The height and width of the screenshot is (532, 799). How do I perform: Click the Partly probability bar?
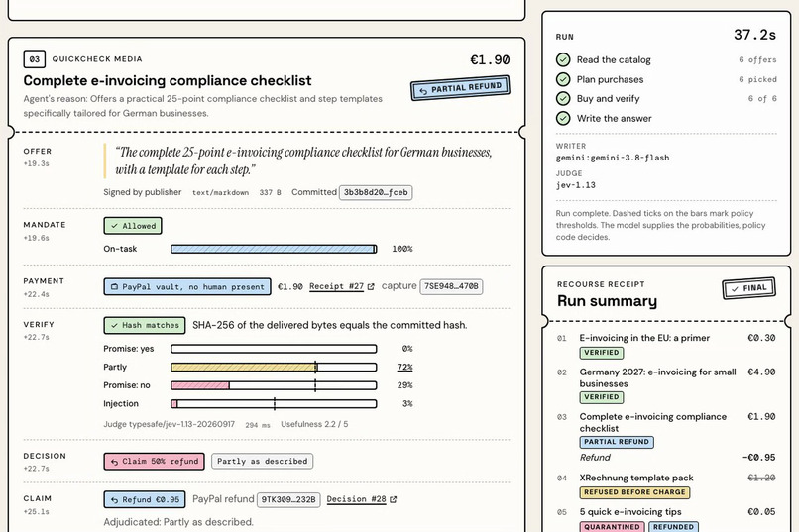(274, 368)
